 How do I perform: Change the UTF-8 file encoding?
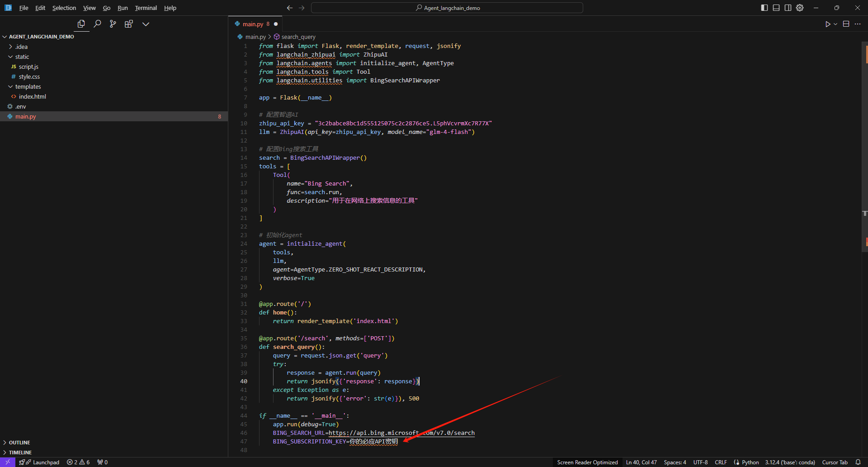click(700, 462)
